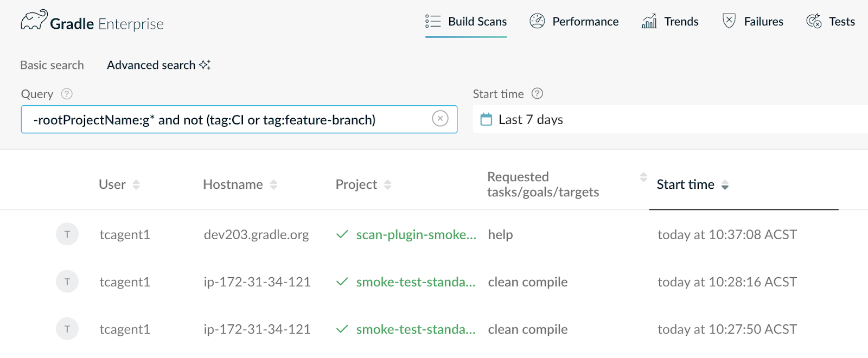
Task: Click clean compile in the 10:28:16 row
Action: click(x=528, y=282)
